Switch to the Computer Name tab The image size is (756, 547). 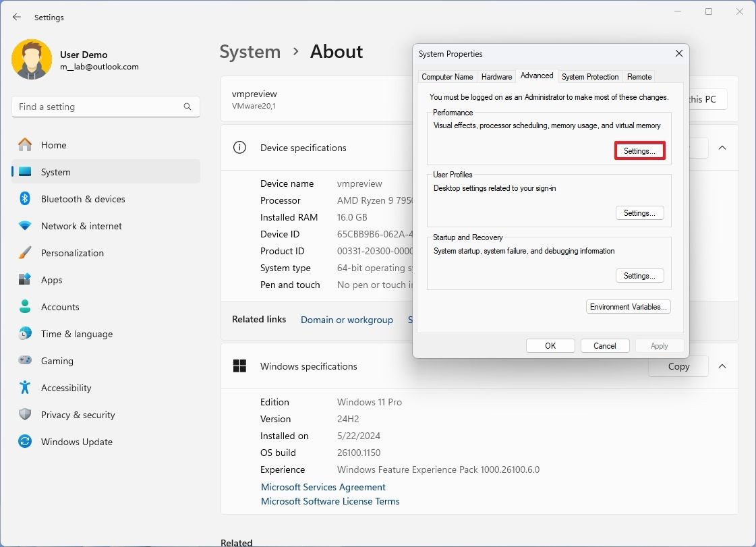coord(447,77)
